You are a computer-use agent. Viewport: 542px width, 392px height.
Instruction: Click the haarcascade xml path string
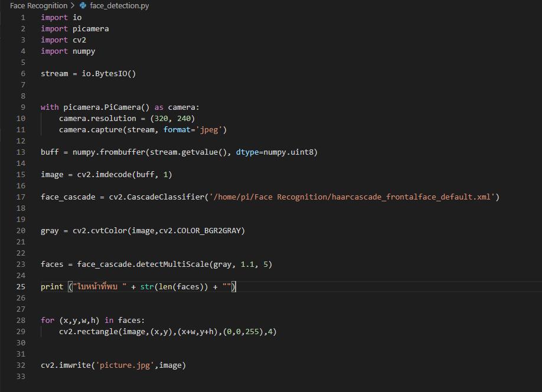[x=352, y=197]
